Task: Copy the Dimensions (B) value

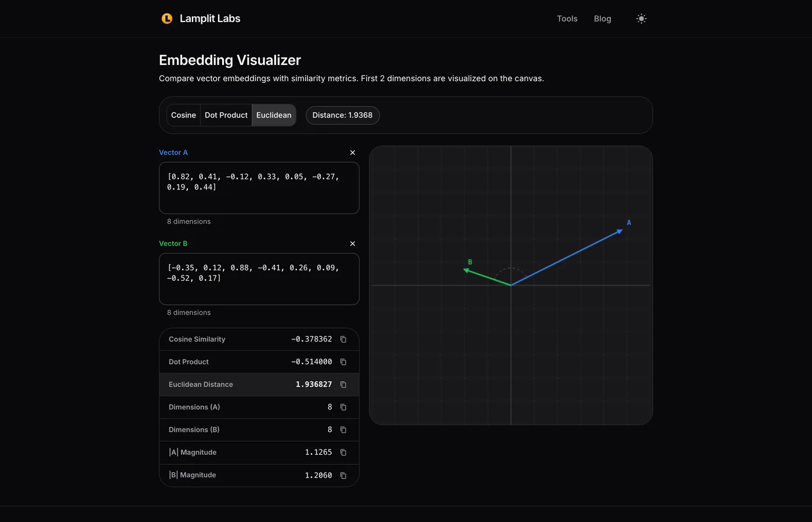Action: click(x=343, y=430)
